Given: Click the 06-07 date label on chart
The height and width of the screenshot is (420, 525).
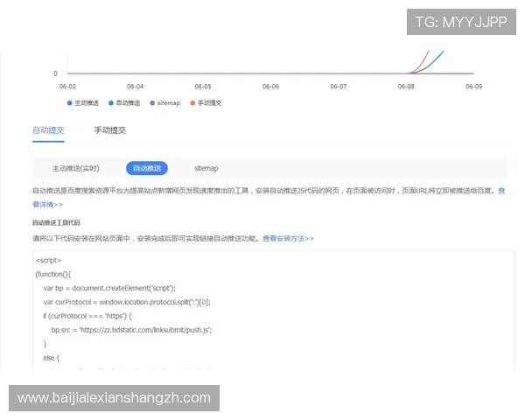Looking at the screenshot, I should (338, 87).
